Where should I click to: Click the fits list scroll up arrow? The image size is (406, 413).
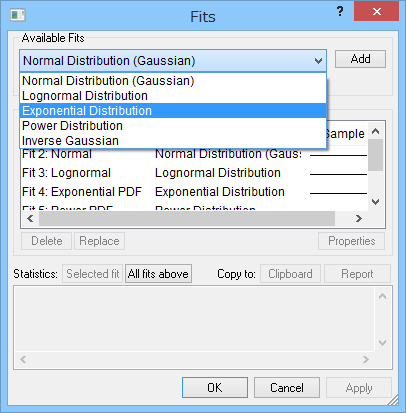pos(376,131)
